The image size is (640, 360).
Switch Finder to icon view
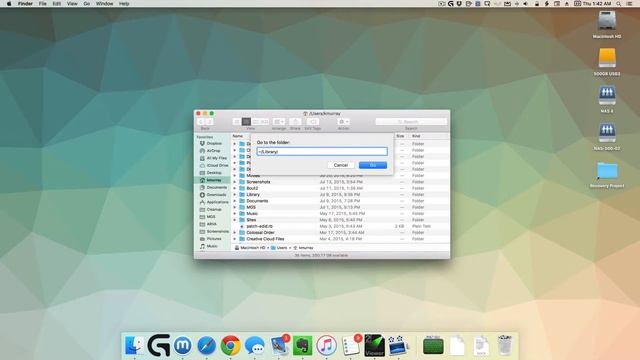(x=237, y=122)
